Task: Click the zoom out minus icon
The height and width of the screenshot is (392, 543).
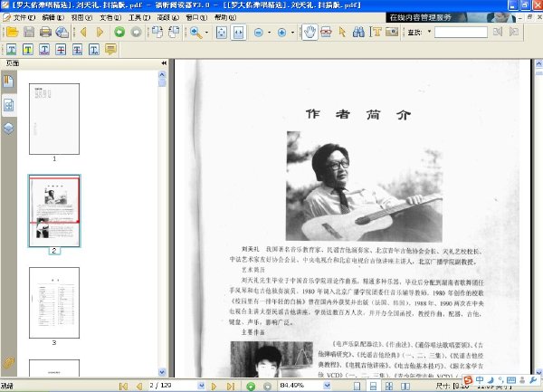Action: [258, 33]
